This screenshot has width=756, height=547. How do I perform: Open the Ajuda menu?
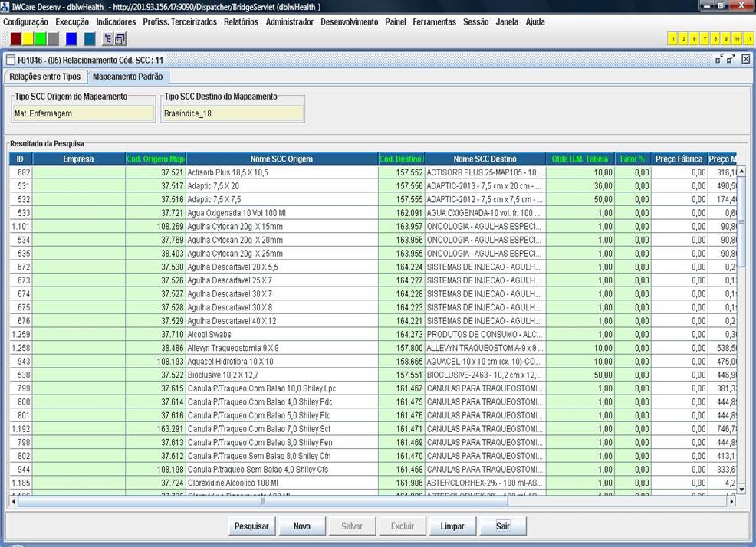(535, 21)
